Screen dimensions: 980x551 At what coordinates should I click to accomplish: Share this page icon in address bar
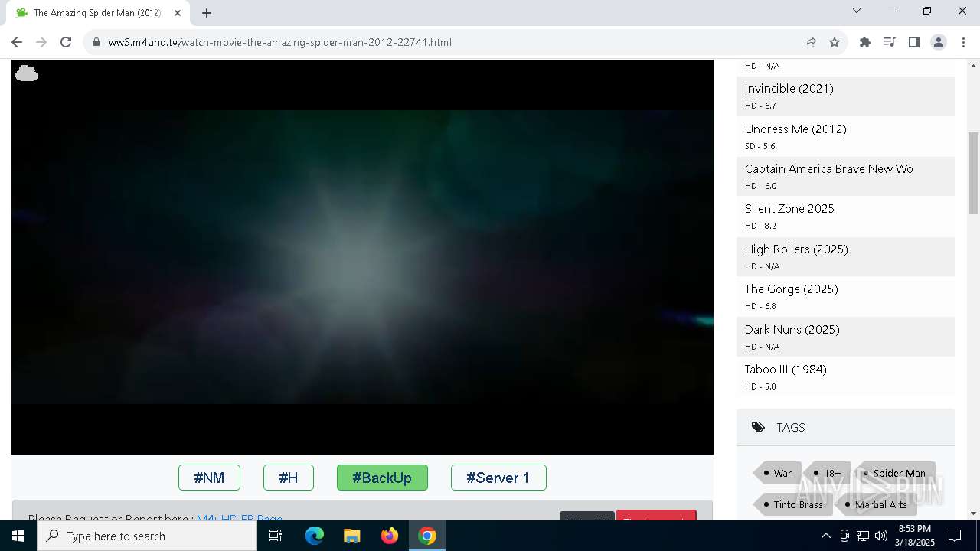click(x=810, y=42)
